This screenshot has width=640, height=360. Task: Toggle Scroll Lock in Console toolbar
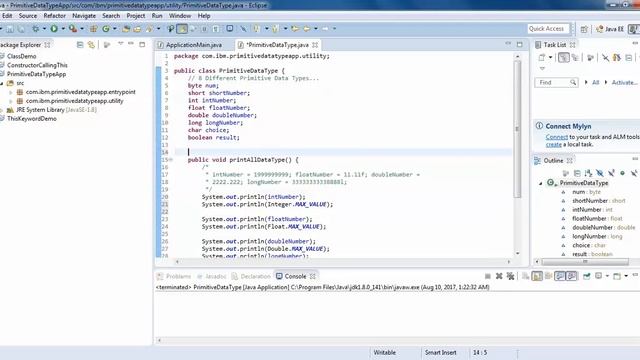(x=537, y=276)
